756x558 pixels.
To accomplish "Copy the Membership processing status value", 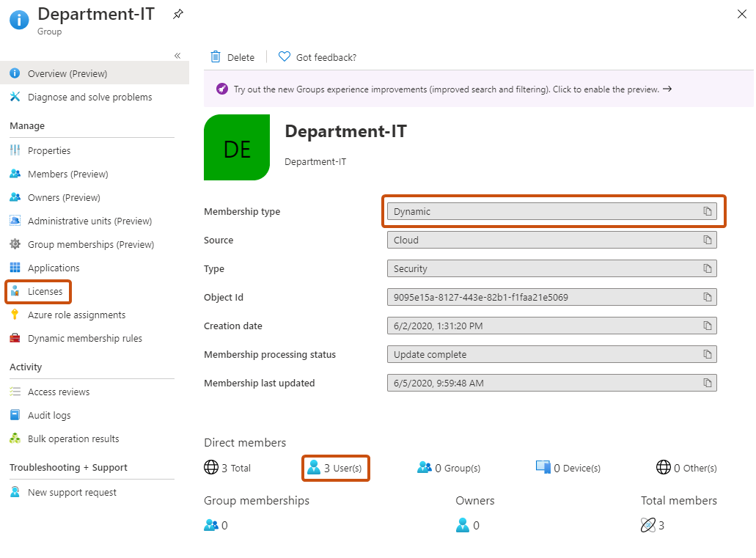I will click(707, 354).
